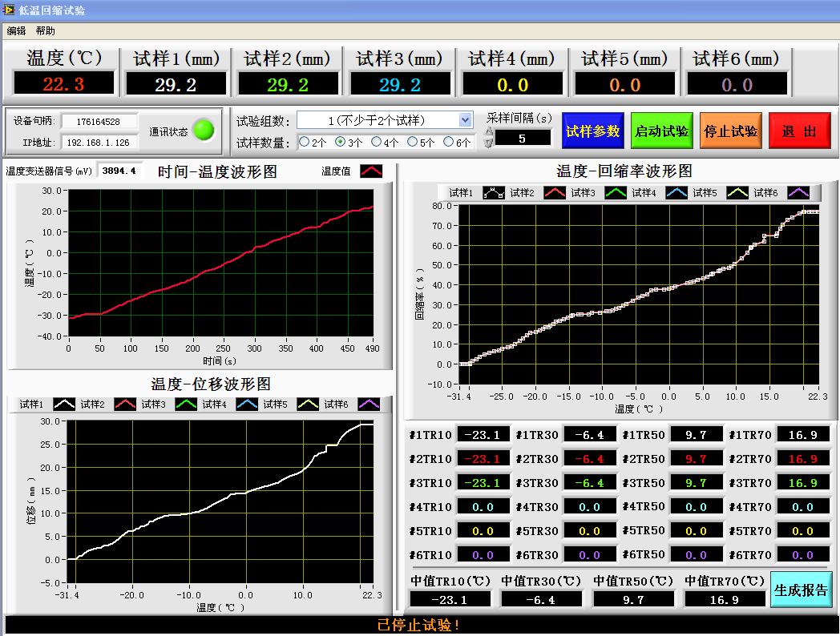The width and height of the screenshot is (840, 636).
Task: Click 试样5 yellow legend icon in 温度-位移 chart
Action: point(309,405)
